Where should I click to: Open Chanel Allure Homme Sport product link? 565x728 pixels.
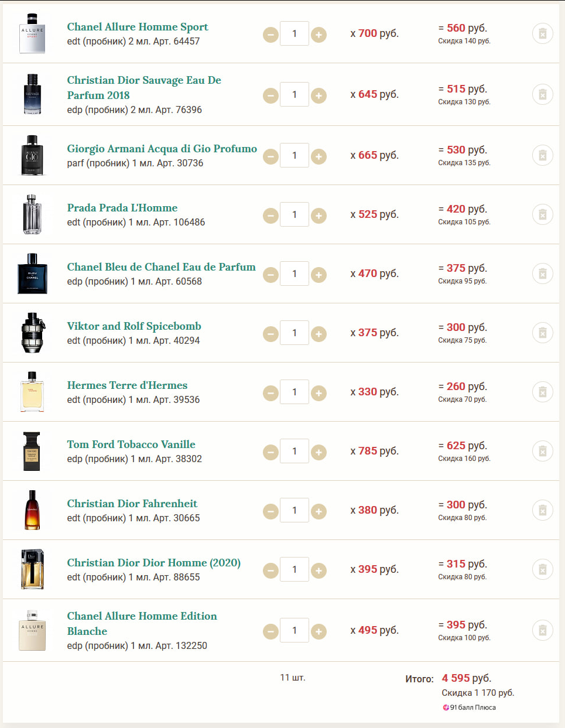pos(138,27)
